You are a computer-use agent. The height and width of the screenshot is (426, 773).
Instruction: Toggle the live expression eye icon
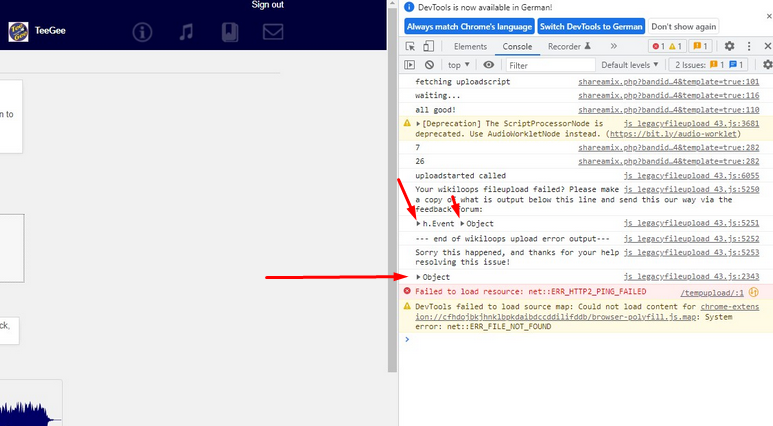(x=488, y=65)
